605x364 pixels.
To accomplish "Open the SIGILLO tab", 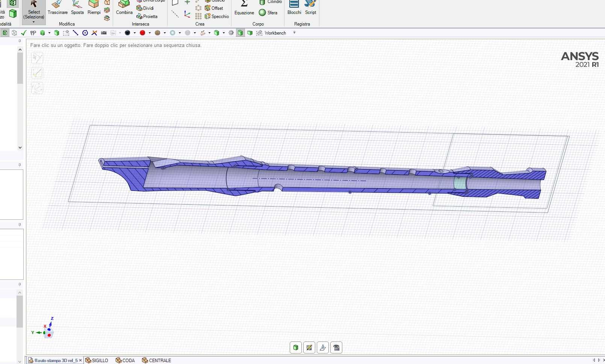I will pos(97,361).
